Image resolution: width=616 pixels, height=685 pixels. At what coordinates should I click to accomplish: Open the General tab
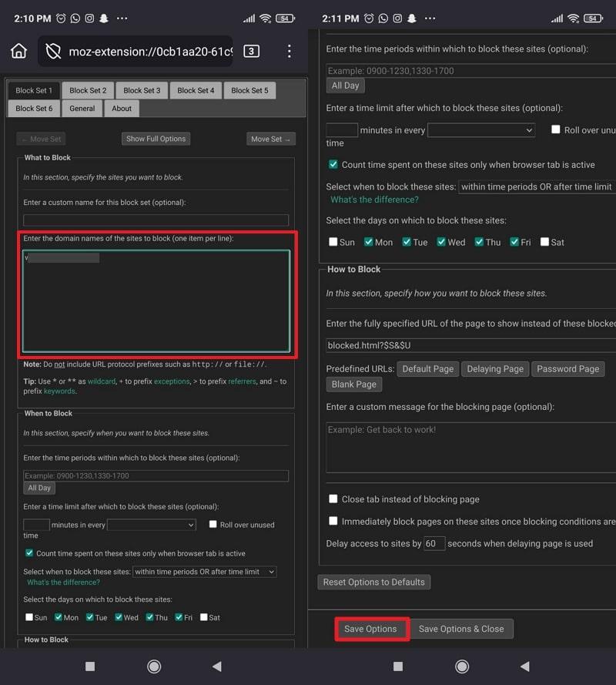[82, 109]
